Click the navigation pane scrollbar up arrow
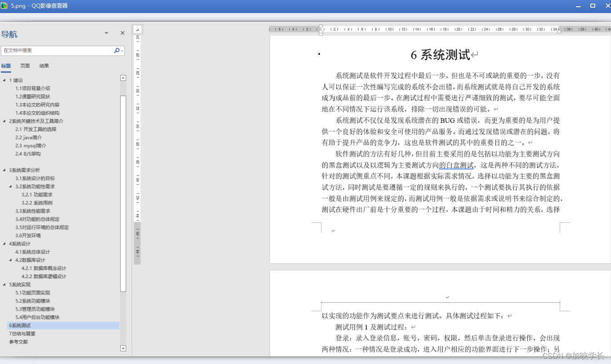Image resolution: width=611 pixels, height=364 pixels. [122, 77]
